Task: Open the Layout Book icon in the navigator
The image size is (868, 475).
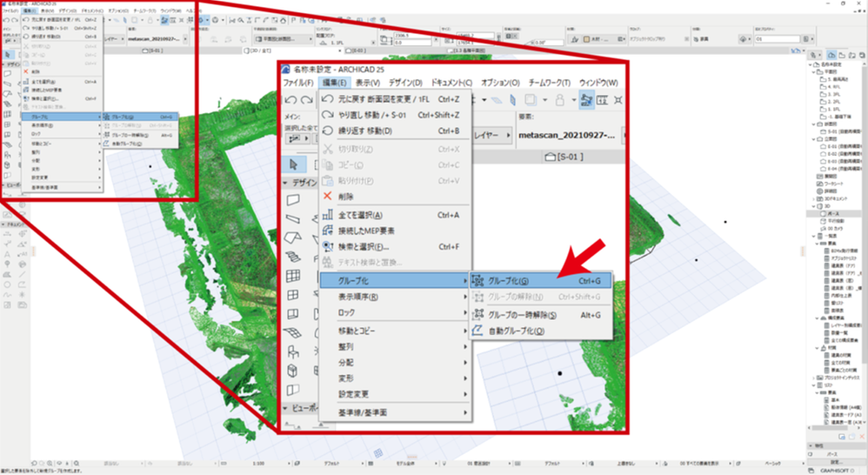Action: (x=852, y=55)
